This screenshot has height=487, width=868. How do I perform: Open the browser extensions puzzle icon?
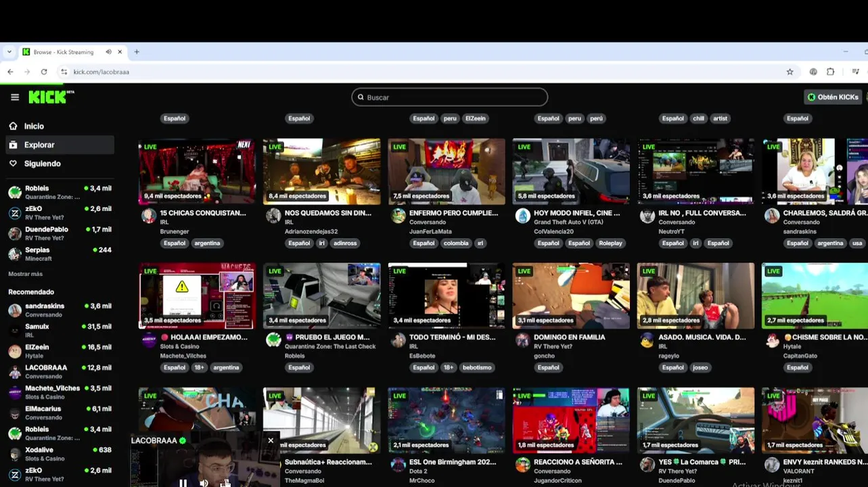[830, 72]
